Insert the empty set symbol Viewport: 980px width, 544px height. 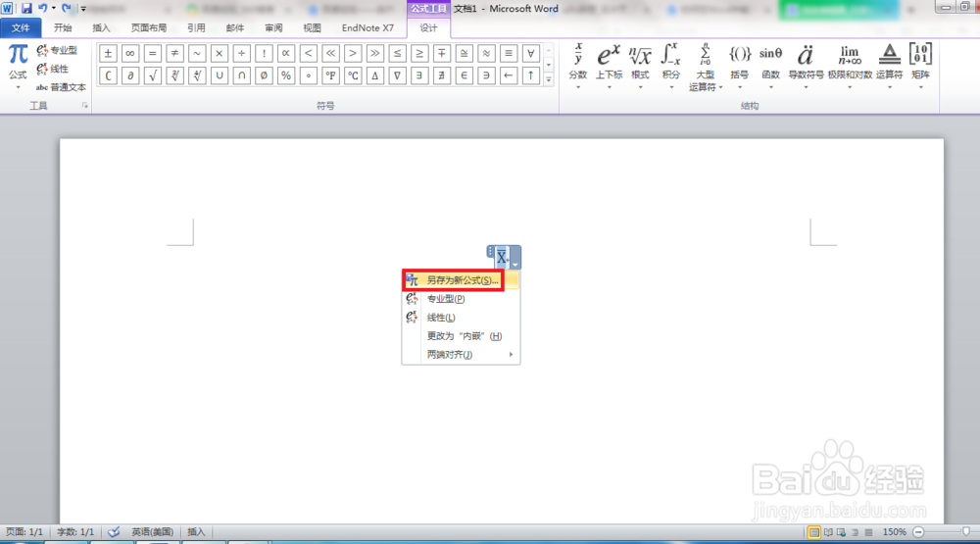(264, 75)
